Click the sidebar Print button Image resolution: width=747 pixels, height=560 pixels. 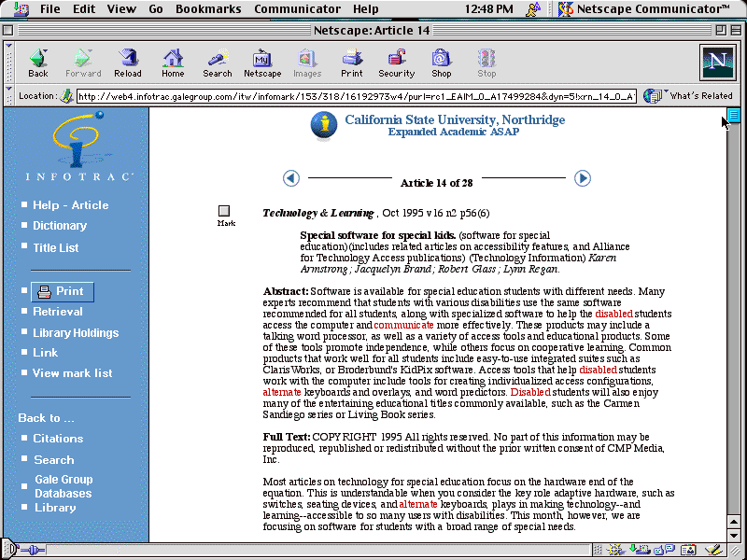(x=63, y=291)
